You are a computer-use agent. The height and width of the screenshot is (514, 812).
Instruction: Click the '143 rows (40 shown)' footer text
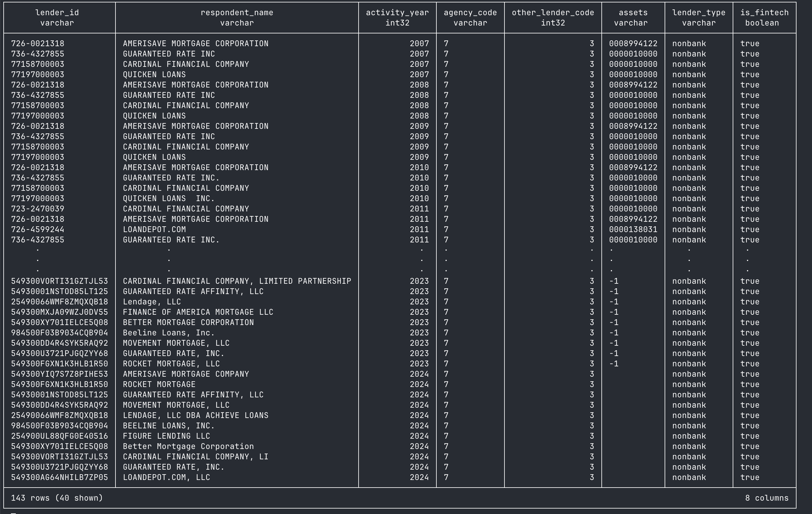(57, 498)
